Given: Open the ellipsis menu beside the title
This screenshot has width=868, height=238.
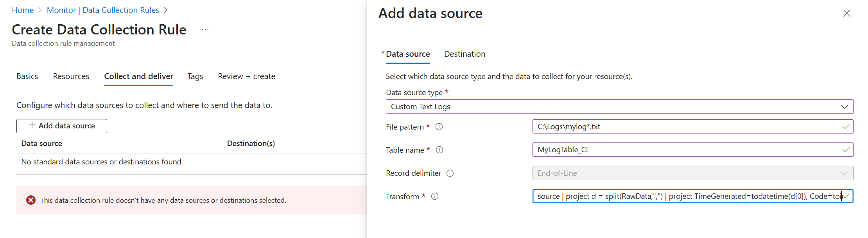Looking at the screenshot, I should coord(205,30).
